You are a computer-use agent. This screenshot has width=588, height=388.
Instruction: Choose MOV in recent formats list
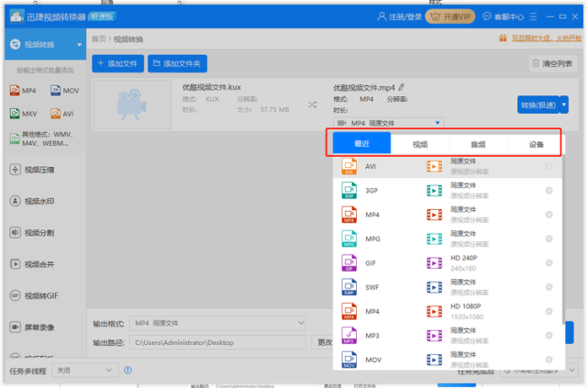click(448, 360)
